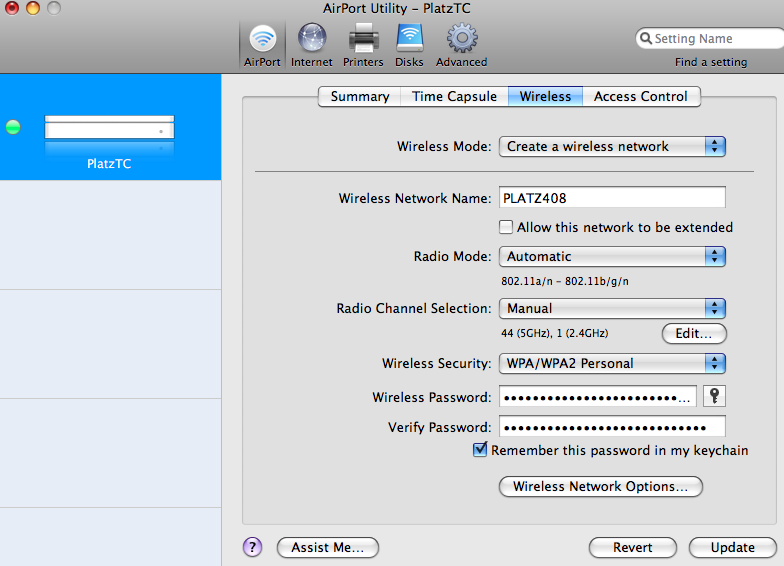
Task: Click the Revert button
Action: (632, 548)
